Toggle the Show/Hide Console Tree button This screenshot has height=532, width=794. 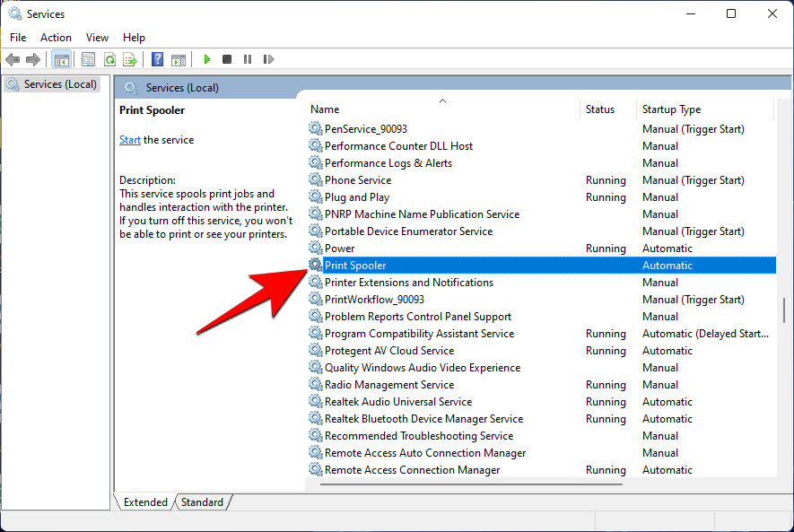pyautogui.click(x=62, y=59)
